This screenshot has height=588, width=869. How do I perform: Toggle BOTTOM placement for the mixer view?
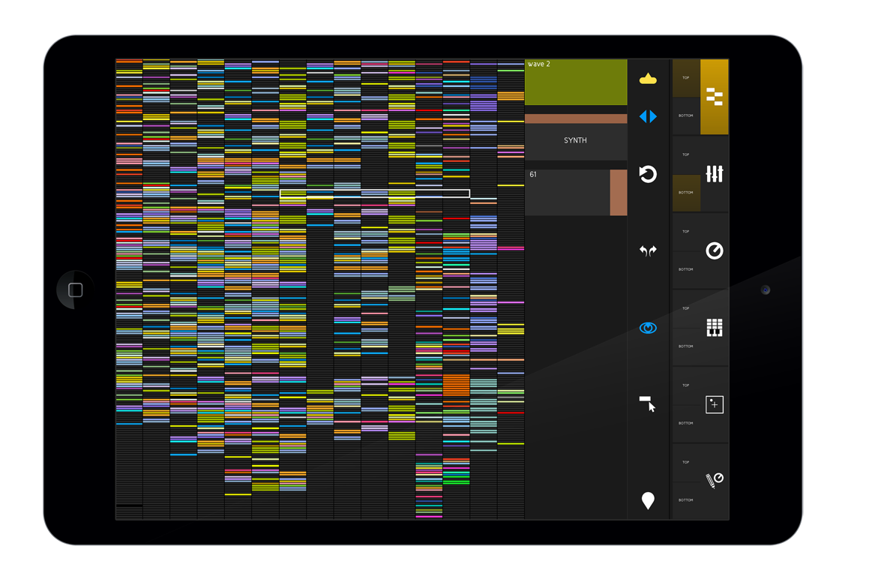(686, 193)
